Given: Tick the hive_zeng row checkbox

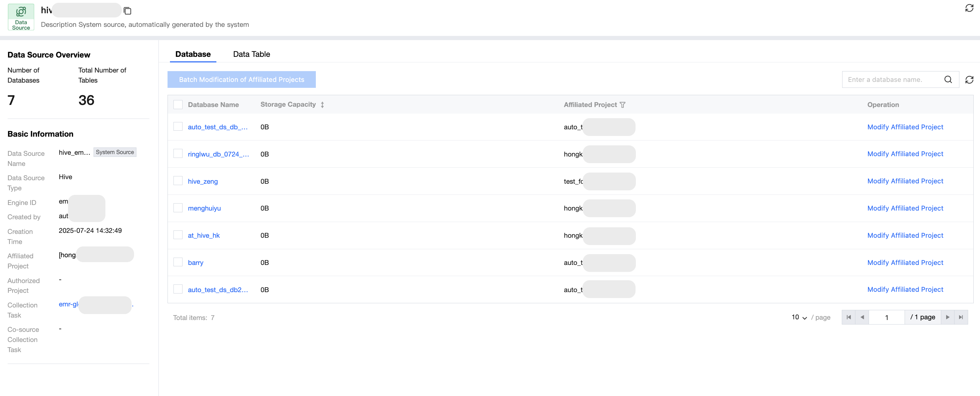Looking at the screenshot, I should click(x=178, y=181).
